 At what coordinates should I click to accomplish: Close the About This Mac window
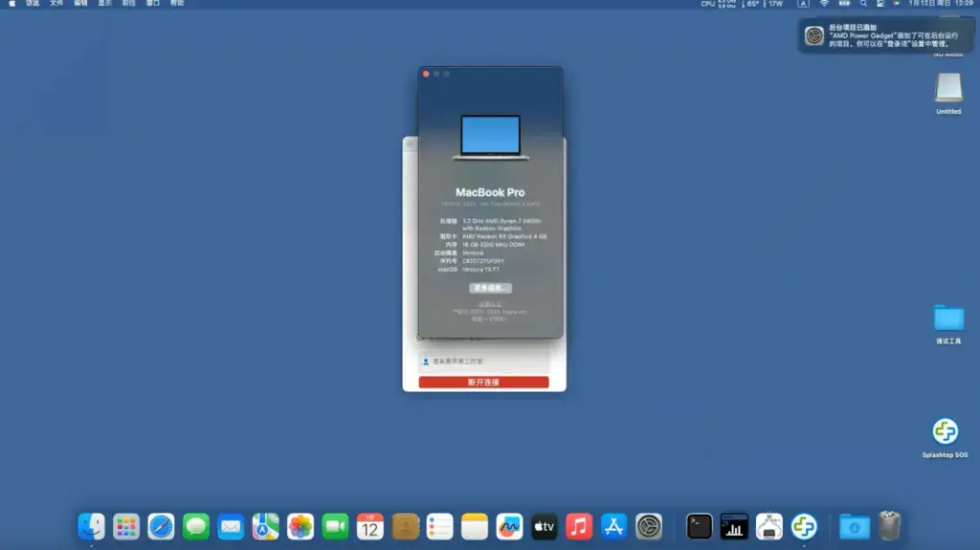426,74
